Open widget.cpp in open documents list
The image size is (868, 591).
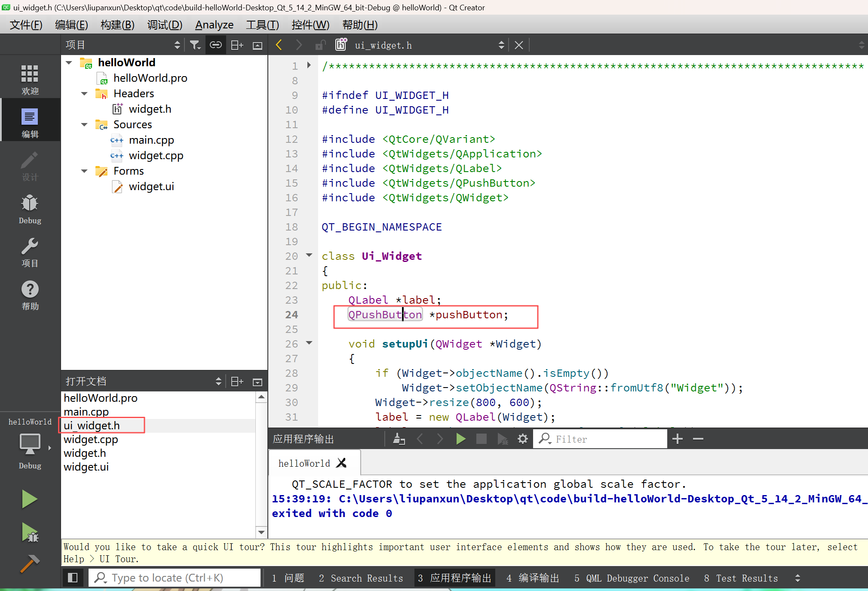coord(91,439)
